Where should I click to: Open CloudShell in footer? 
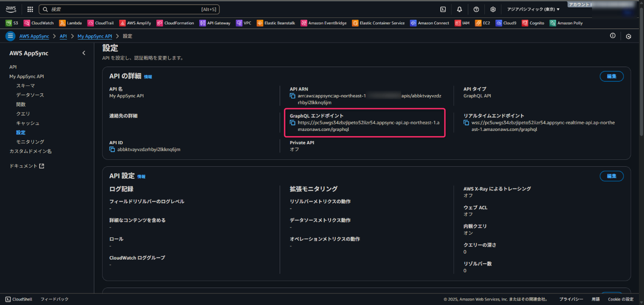(x=19, y=299)
